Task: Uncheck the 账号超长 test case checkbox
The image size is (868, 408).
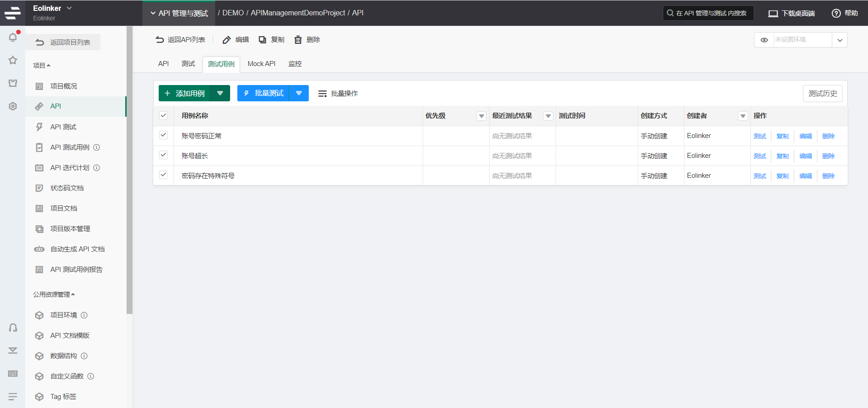Action: point(164,155)
